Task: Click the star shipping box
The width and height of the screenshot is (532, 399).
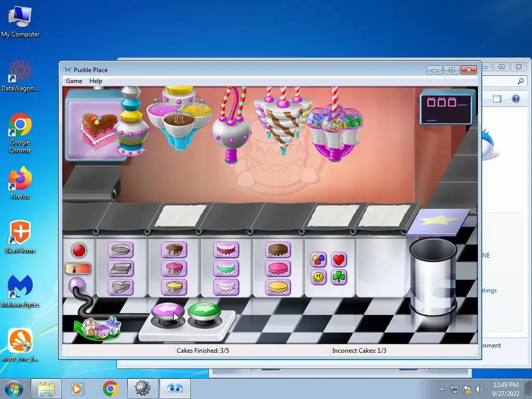Action: tap(438, 221)
